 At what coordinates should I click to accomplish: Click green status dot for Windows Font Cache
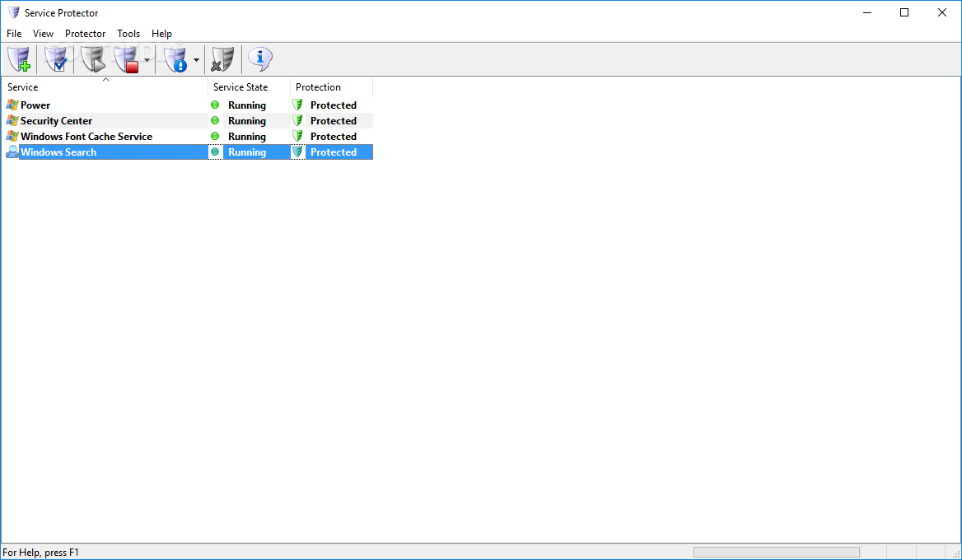[x=215, y=136]
